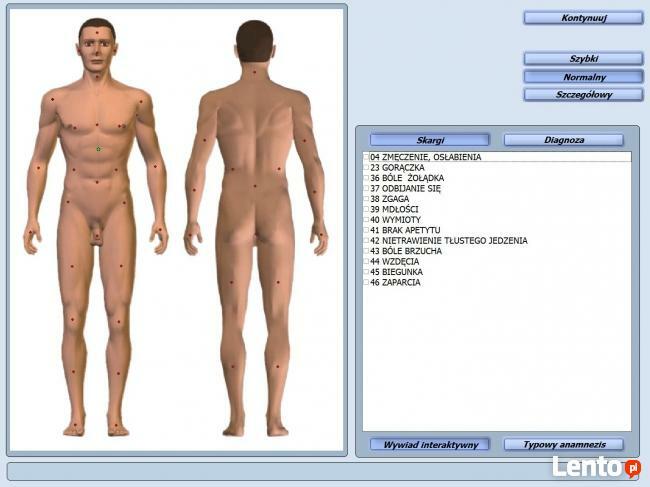Pick the Szczegółowy mode button
The image size is (650, 487).
click(x=583, y=95)
